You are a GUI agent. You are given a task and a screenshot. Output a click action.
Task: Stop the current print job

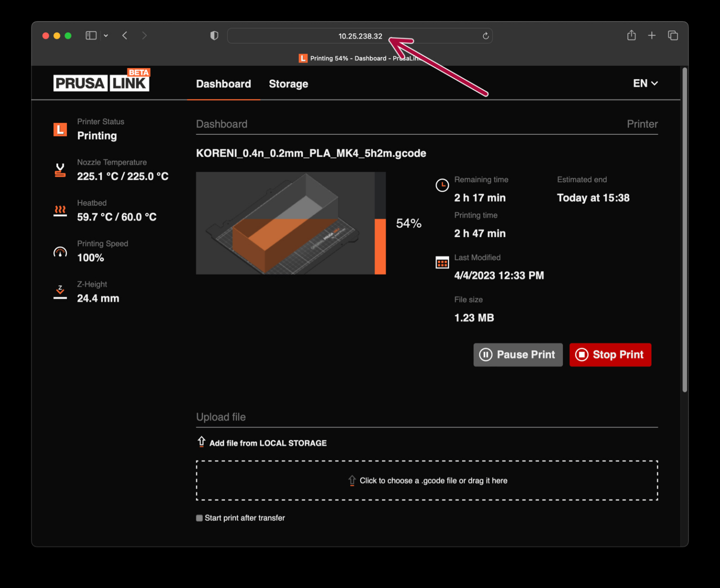point(610,354)
